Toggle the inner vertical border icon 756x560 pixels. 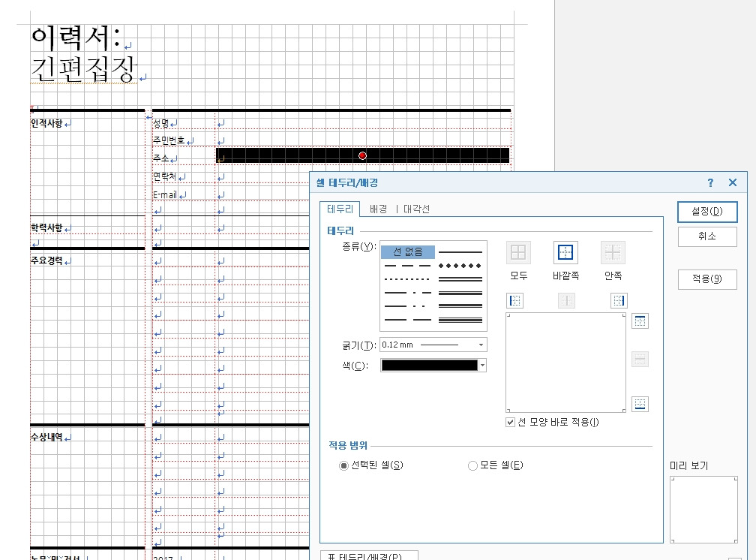(x=566, y=301)
